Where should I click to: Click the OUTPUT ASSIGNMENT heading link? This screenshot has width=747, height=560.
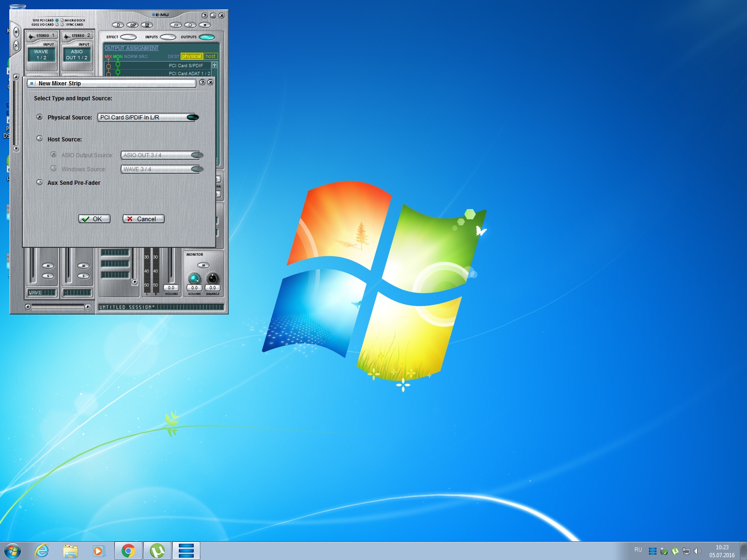(131, 48)
